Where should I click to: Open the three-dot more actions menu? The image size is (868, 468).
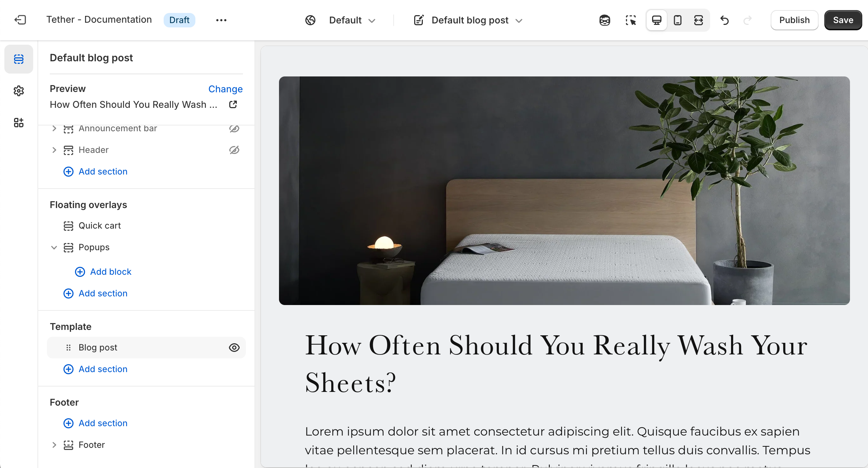click(221, 20)
